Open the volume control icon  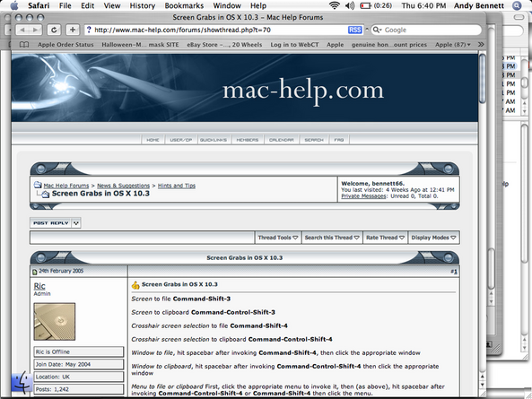[350, 5]
